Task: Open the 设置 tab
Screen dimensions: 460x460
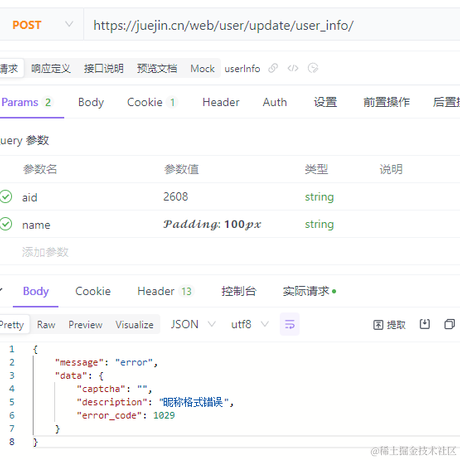Action: (x=325, y=102)
